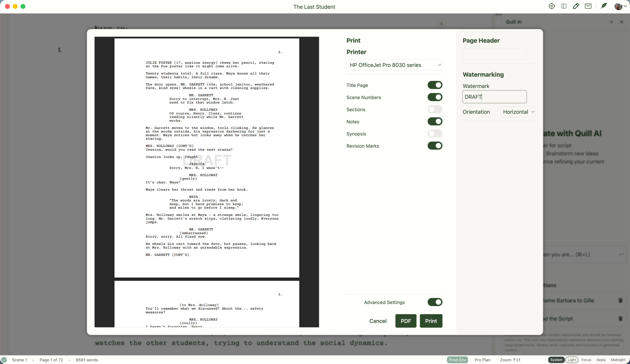
Task: Change watermark Orientation from Horizontal
Action: click(x=518, y=112)
